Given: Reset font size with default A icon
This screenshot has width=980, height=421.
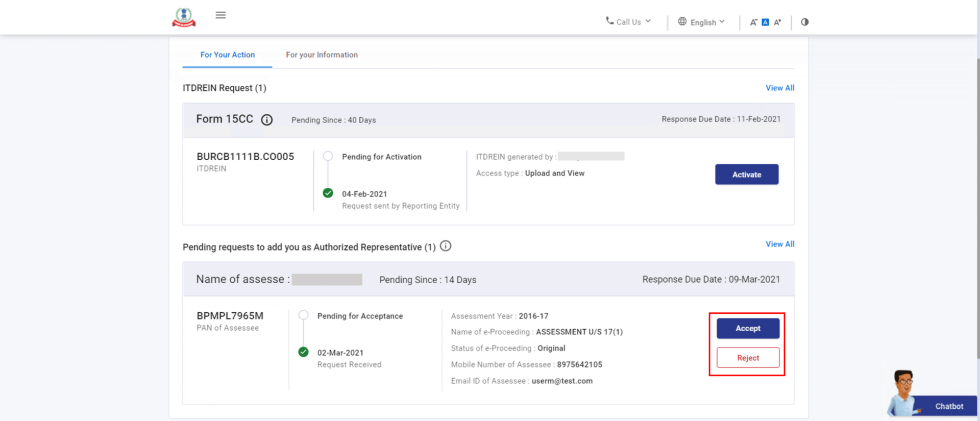Looking at the screenshot, I should (x=765, y=22).
